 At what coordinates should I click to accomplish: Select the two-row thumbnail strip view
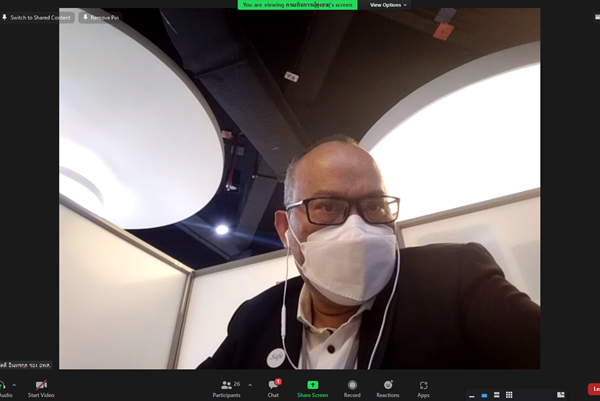[x=496, y=394]
